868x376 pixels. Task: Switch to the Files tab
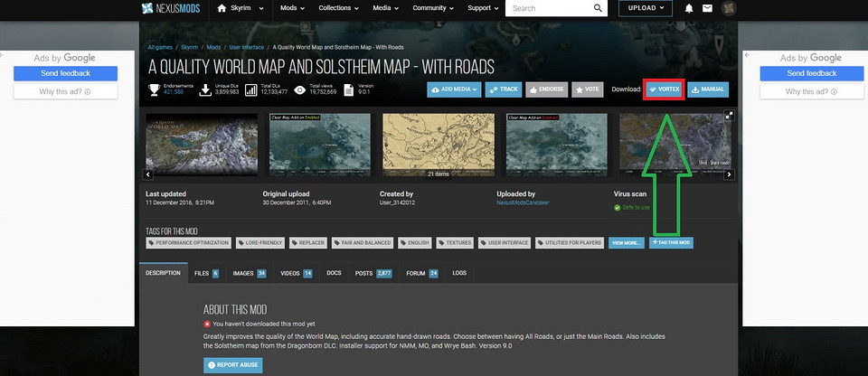[207, 272]
